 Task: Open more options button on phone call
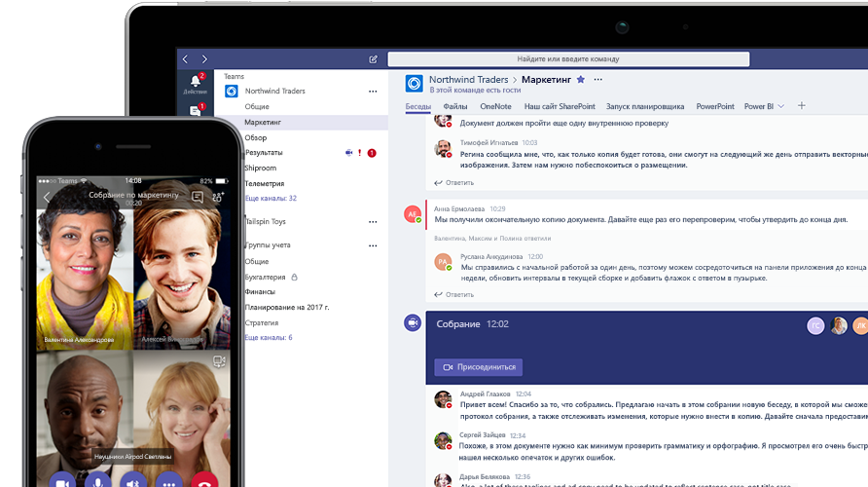coord(169,481)
